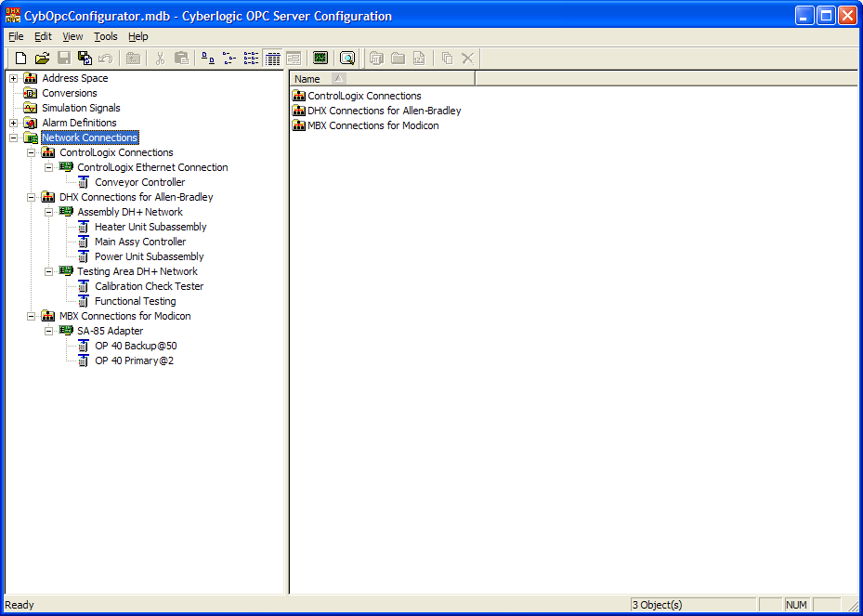
Task: Select the large icons view button
Action: tap(208, 58)
